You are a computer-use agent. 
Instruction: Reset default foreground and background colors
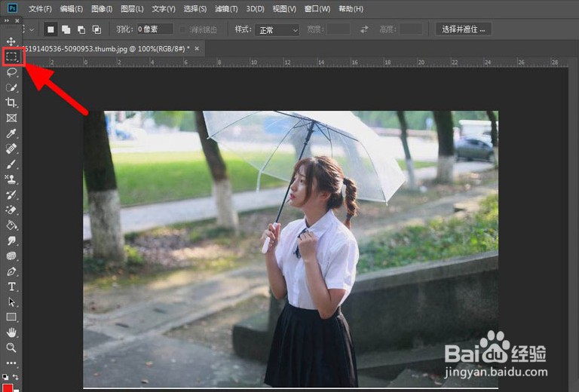(x=5, y=377)
